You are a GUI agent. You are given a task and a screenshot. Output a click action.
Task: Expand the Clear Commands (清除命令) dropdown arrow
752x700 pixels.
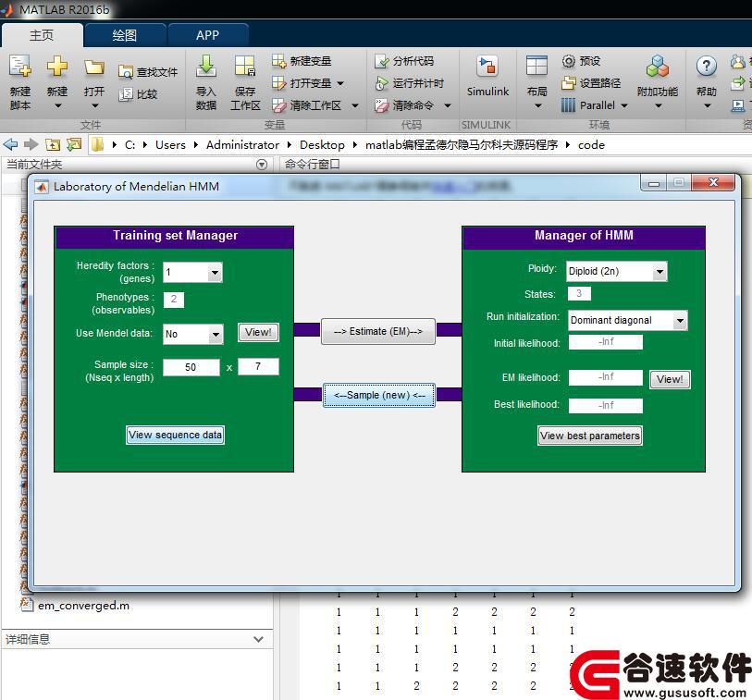coord(448,105)
